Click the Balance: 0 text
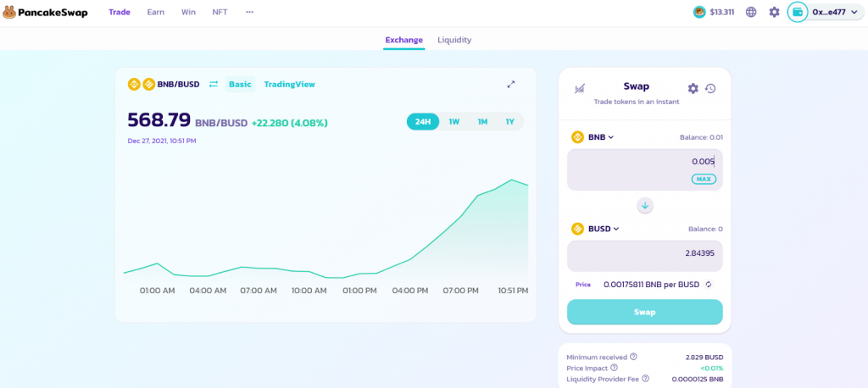 706,229
